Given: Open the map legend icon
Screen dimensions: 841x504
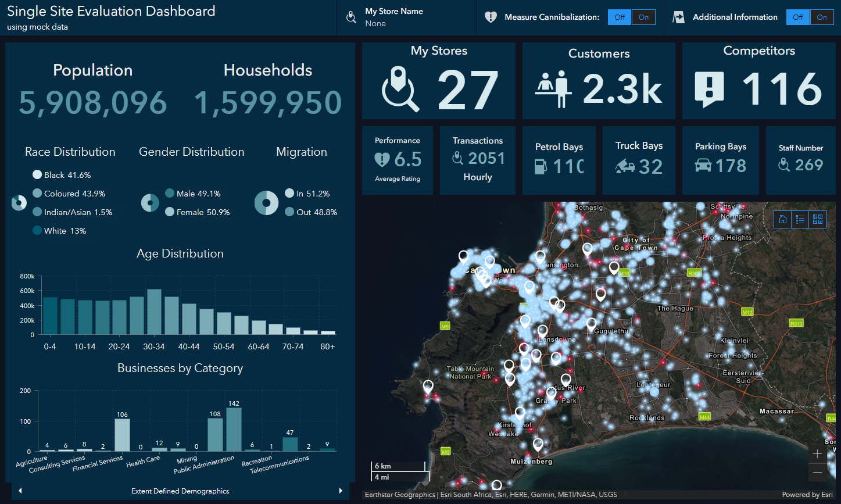Looking at the screenshot, I should click(x=800, y=219).
